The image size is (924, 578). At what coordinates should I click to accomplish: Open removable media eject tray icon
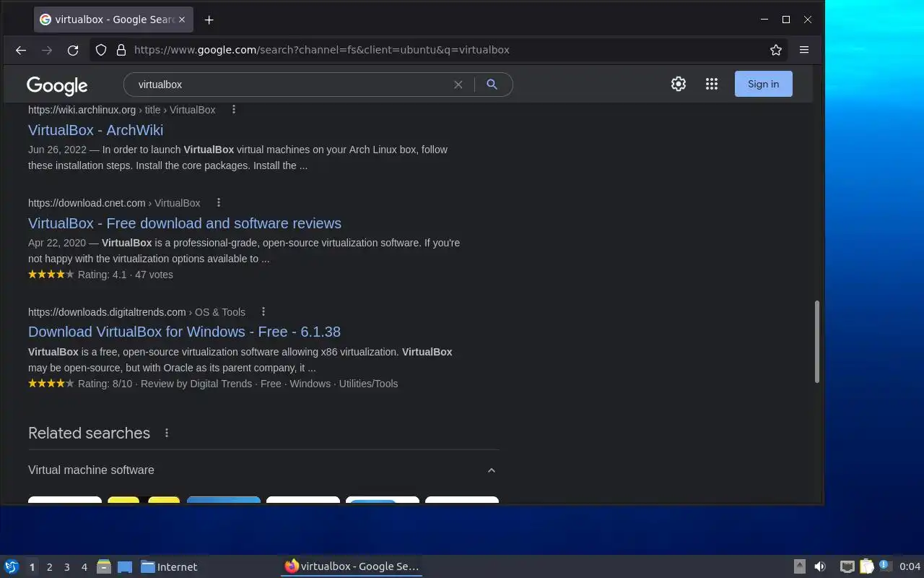[799, 566]
